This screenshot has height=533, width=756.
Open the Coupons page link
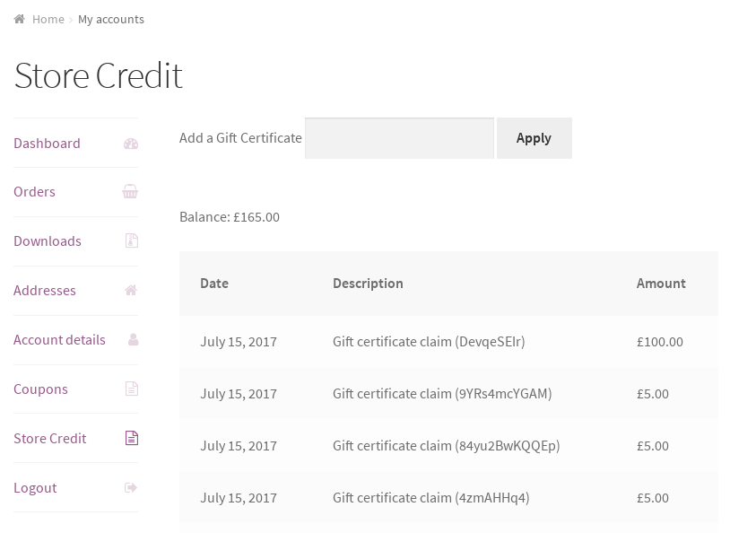pos(40,389)
